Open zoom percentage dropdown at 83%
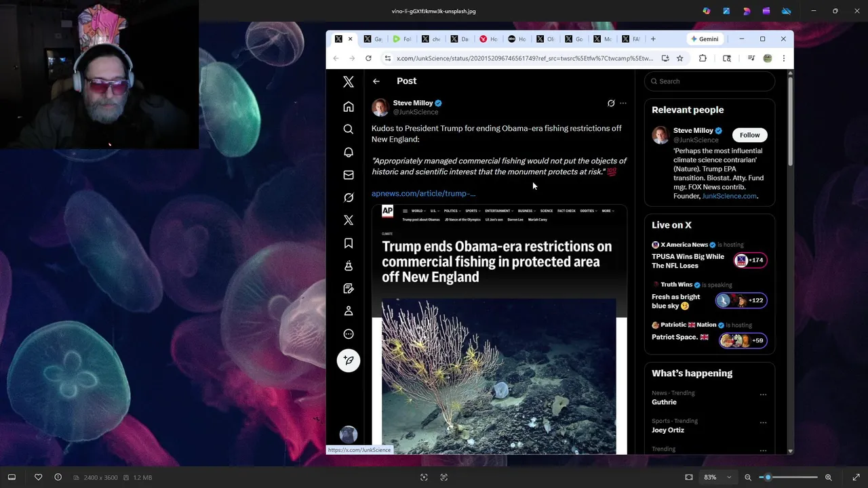This screenshot has height=488, width=868. point(717,477)
